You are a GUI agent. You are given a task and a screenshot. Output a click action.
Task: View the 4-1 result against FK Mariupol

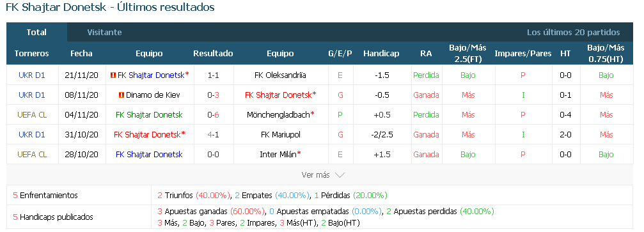click(x=213, y=134)
